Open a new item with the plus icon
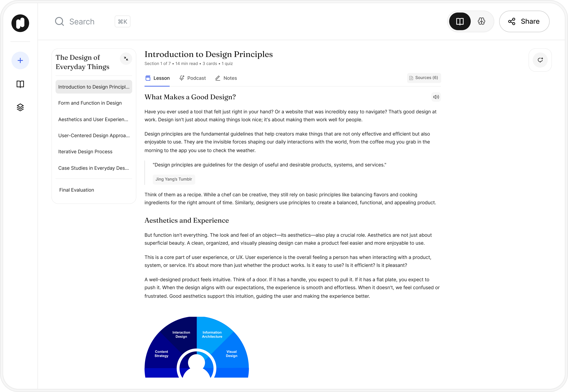This screenshot has width=568, height=392. pos(20,60)
